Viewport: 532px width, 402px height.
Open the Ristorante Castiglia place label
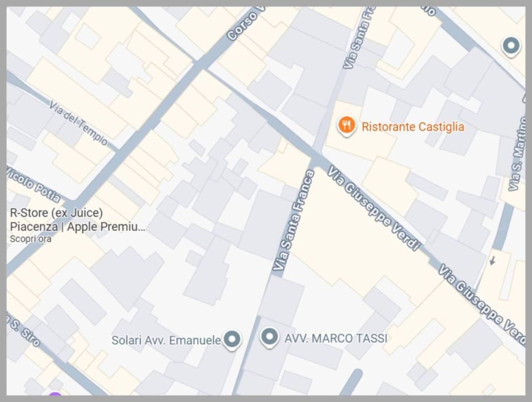pyautogui.click(x=413, y=127)
